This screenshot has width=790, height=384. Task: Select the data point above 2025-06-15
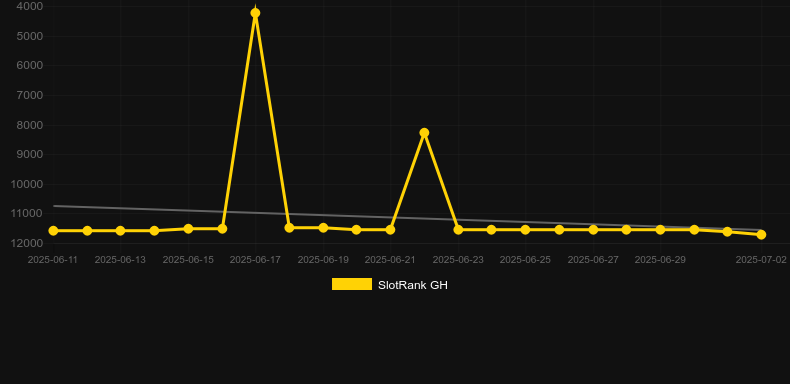[188, 229]
